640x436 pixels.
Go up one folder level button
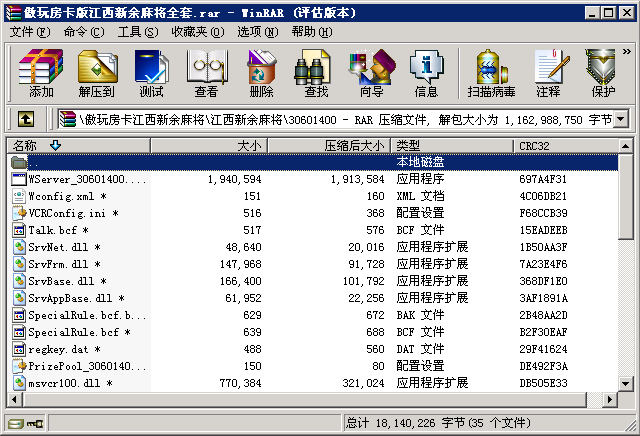click(26, 120)
